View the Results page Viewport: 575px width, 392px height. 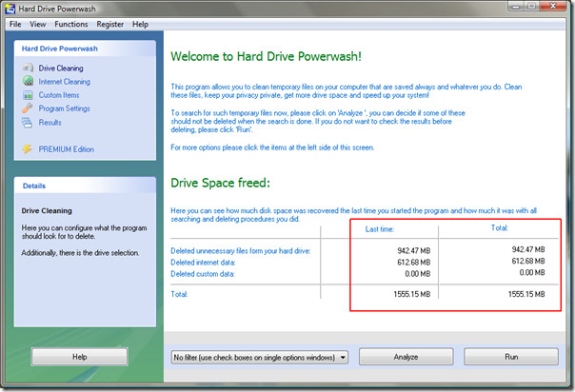pyautogui.click(x=50, y=123)
